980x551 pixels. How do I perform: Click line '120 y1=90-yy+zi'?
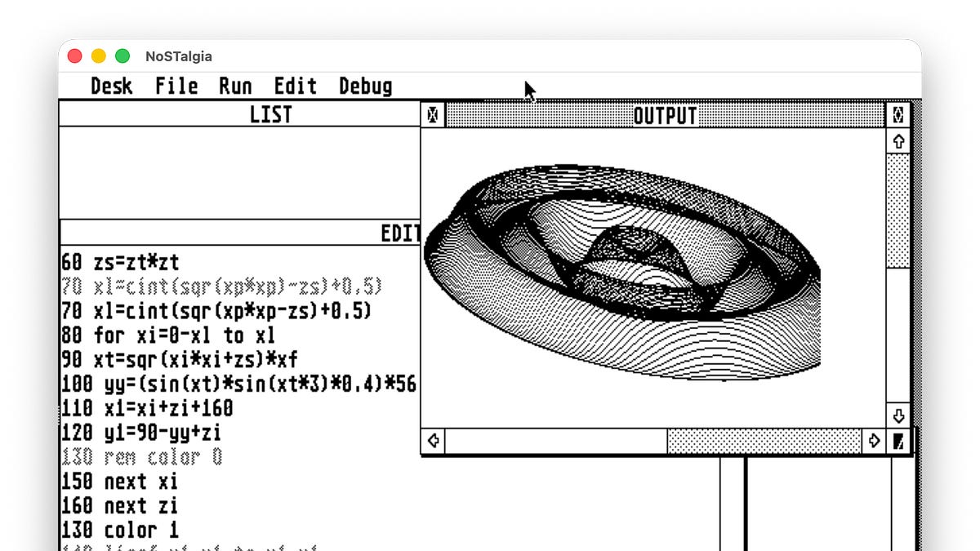[x=141, y=433]
